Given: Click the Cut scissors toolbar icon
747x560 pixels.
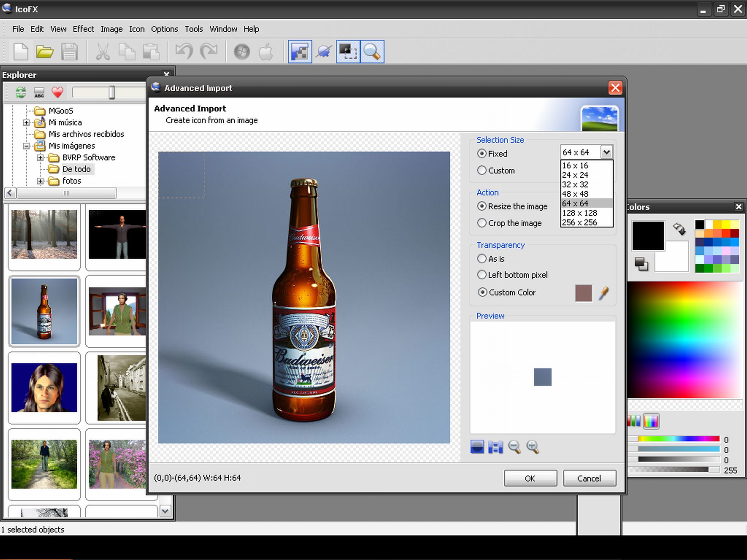Looking at the screenshot, I should click(x=103, y=52).
